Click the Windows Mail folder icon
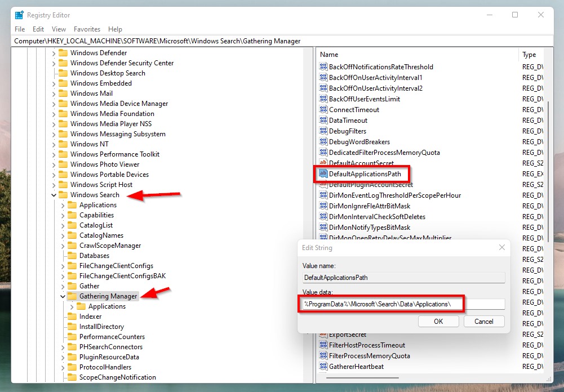 coord(63,93)
